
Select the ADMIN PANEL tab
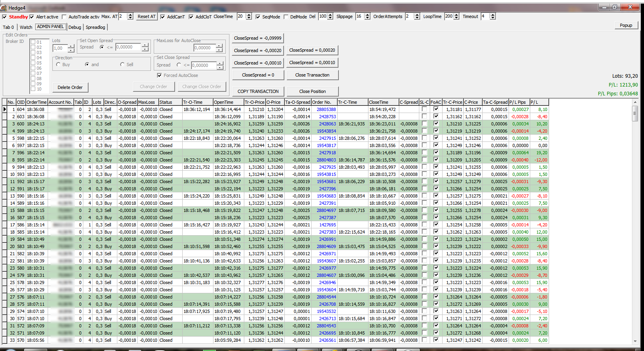click(x=50, y=26)
